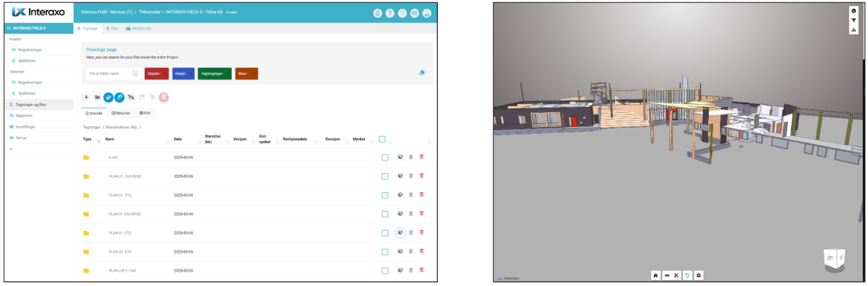Screen dimensions: 868x286
Task: Open 3D viewer settings gear
Action: pos(699,275)
